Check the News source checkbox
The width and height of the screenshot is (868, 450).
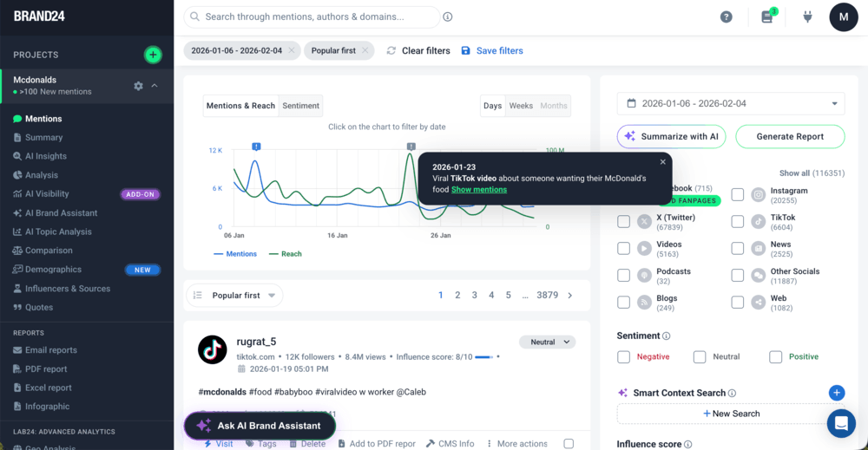(x=737, y=248)
